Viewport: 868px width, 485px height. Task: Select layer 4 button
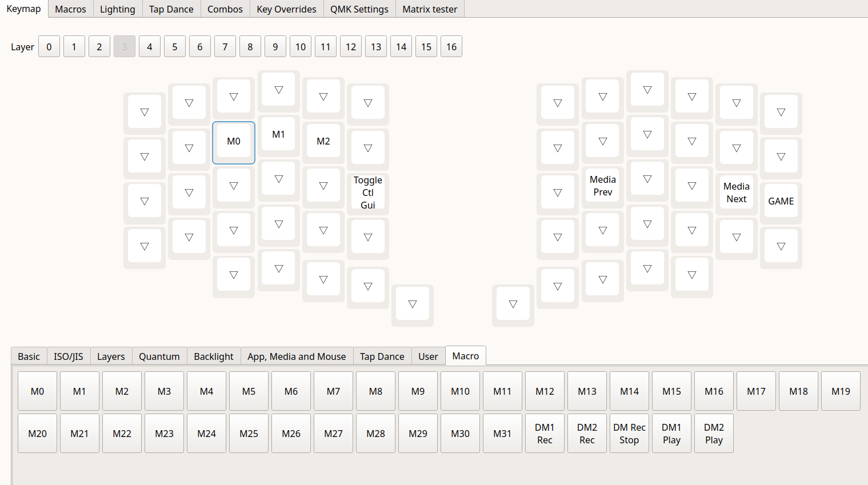pos(150,47)
